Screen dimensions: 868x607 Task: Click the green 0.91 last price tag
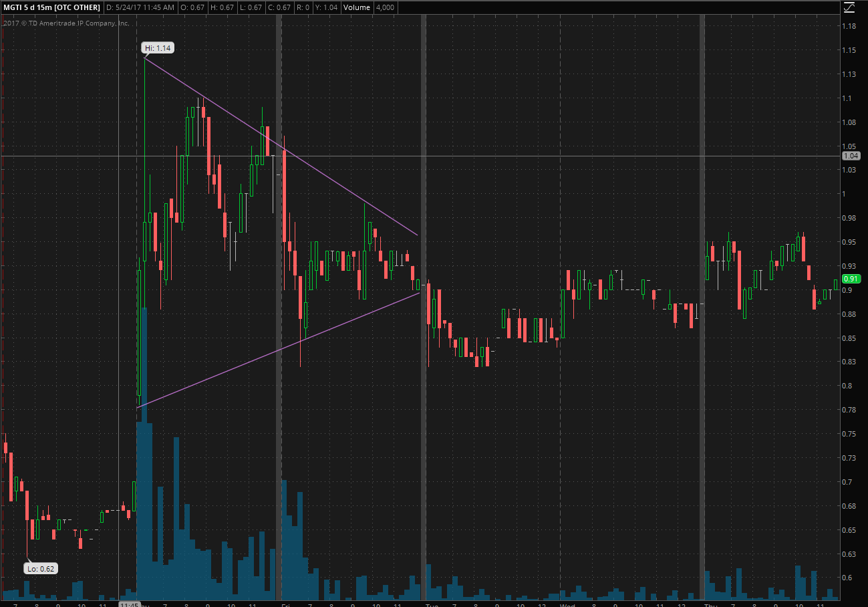(x=851, y=279)
